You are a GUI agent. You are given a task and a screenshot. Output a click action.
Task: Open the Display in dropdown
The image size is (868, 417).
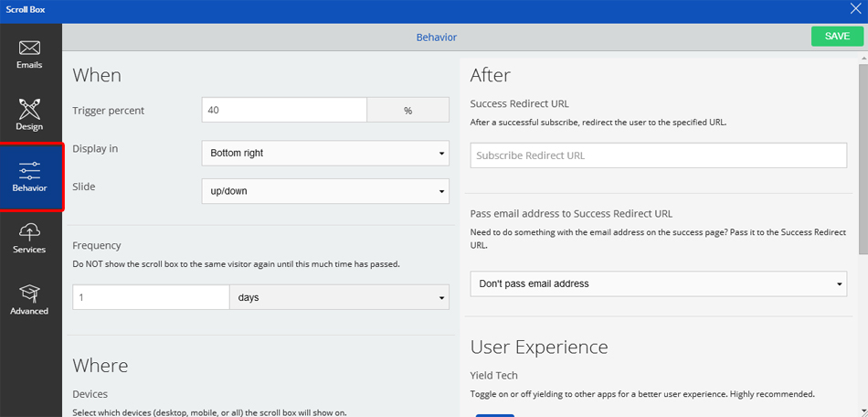324,153
